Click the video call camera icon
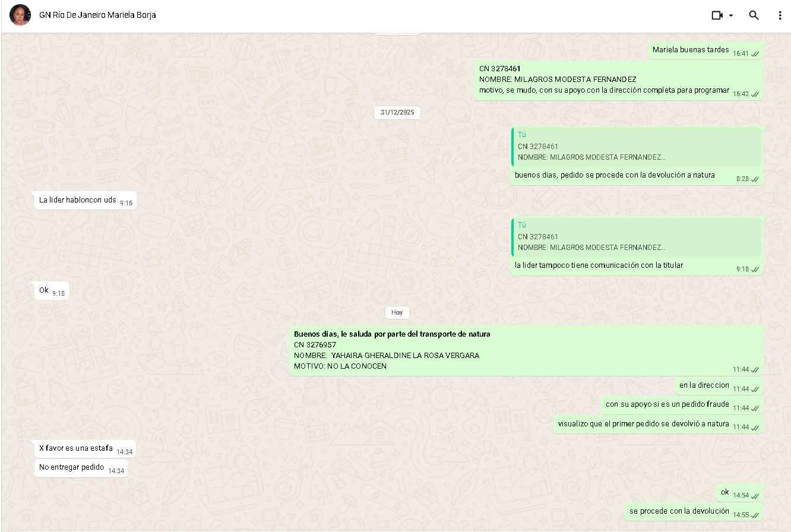The height and width of the screenshot is (532, 791). click(717, 15)
